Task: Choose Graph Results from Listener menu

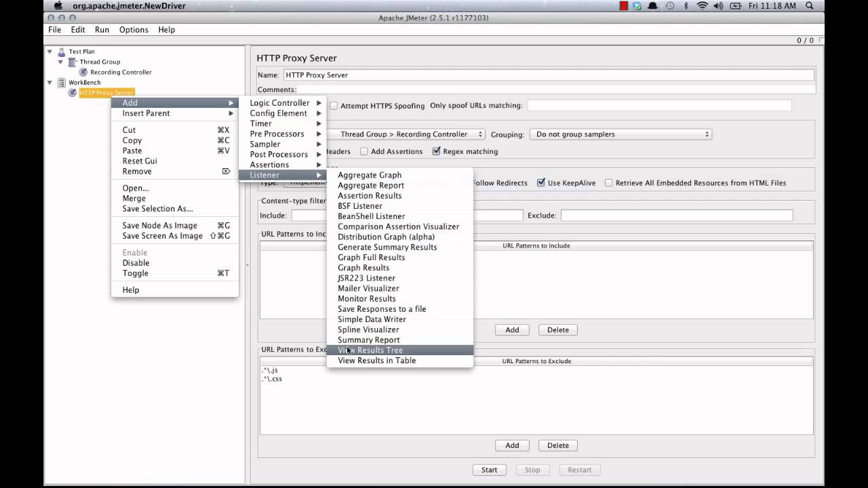Action: pos(400,268)
